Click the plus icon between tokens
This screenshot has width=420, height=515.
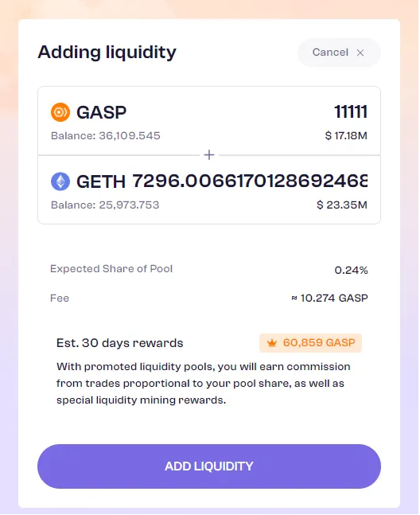(209, 154)
